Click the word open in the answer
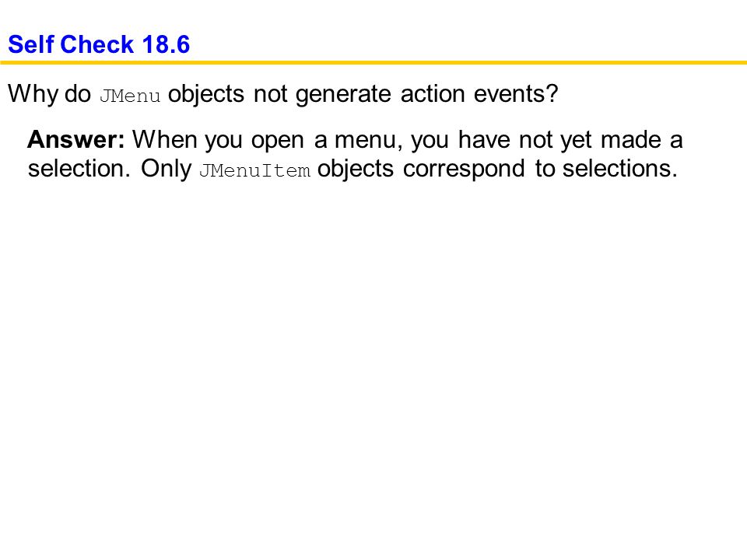 [x=277, y=142]
